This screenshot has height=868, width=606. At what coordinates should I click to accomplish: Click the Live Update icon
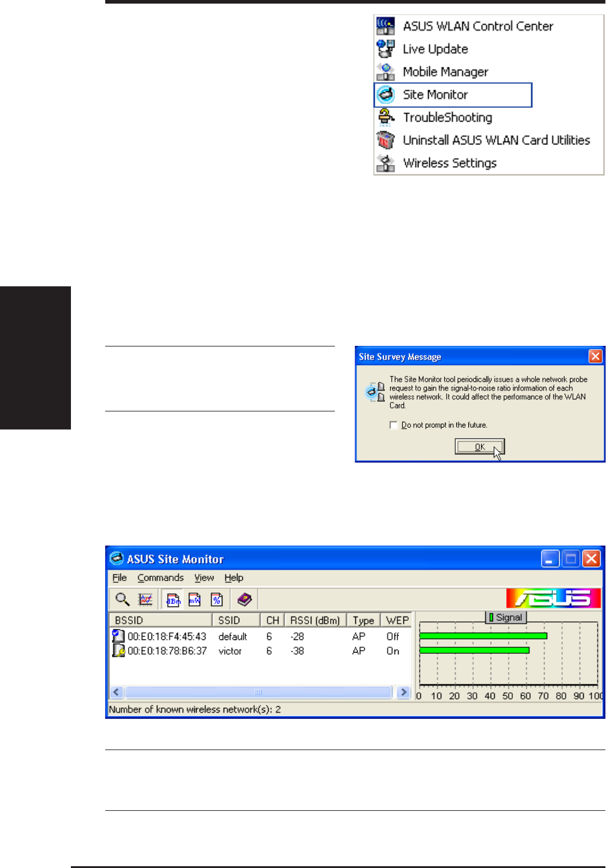[385, 49]
